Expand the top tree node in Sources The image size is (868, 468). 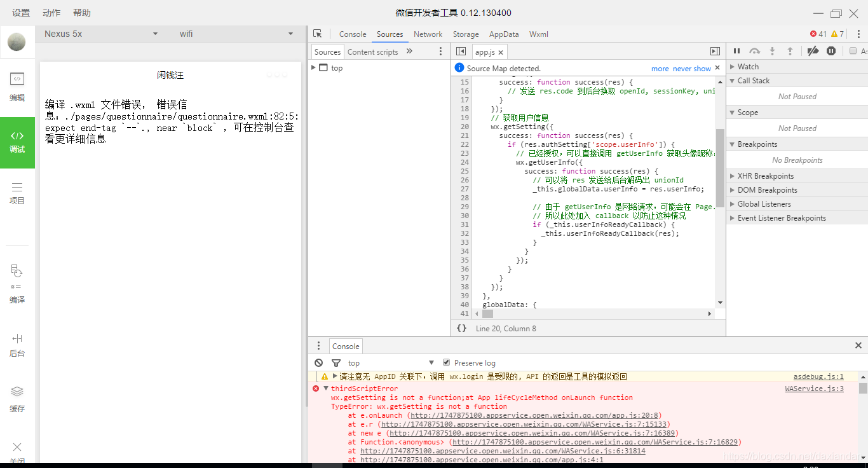314,67
